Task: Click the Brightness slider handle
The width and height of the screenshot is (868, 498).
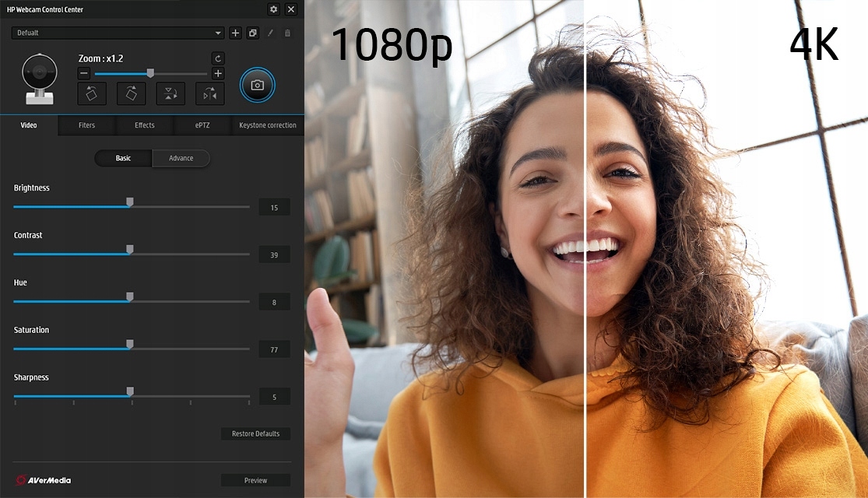Action: click(x=130, y=202)
